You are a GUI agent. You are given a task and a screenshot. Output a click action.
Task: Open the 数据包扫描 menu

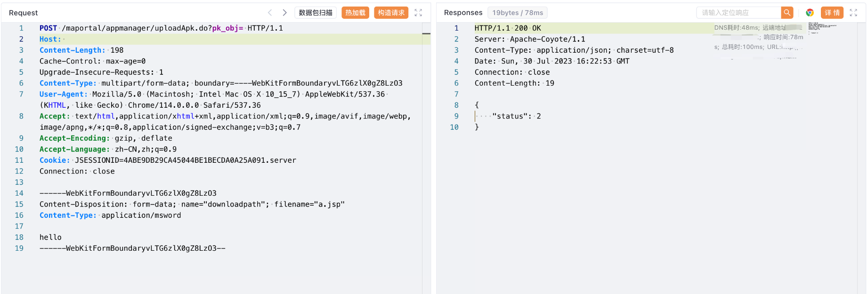click(x=316, y=13)
